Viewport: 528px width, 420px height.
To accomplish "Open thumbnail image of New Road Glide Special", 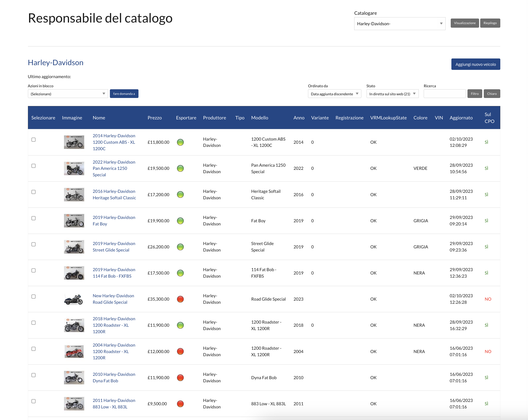I will point(74,299).
